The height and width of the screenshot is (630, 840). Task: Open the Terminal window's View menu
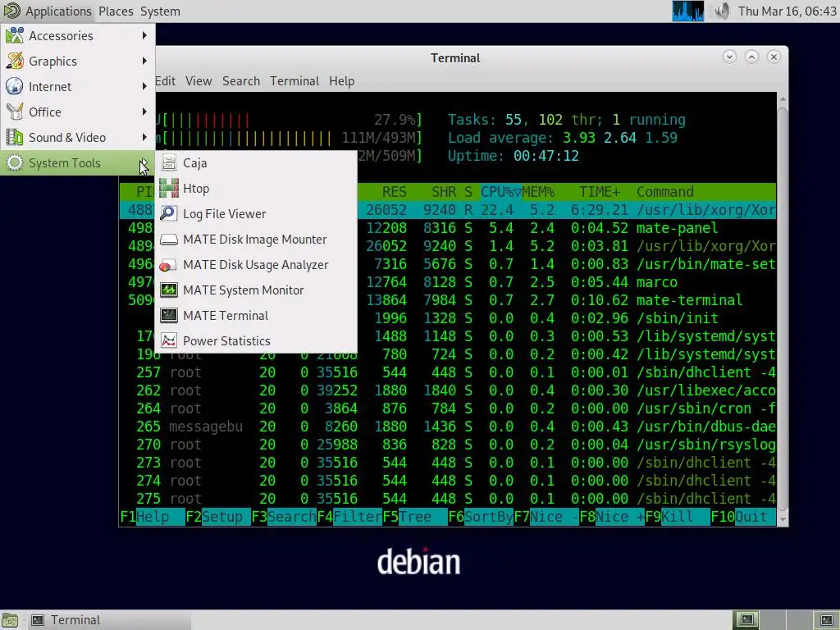[x=199, y=81]
